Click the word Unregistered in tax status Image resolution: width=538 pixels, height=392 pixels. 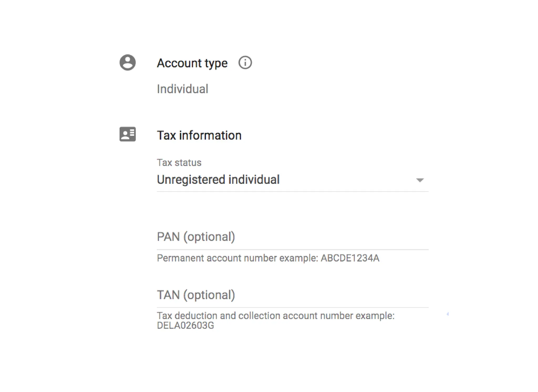point(191,180)
